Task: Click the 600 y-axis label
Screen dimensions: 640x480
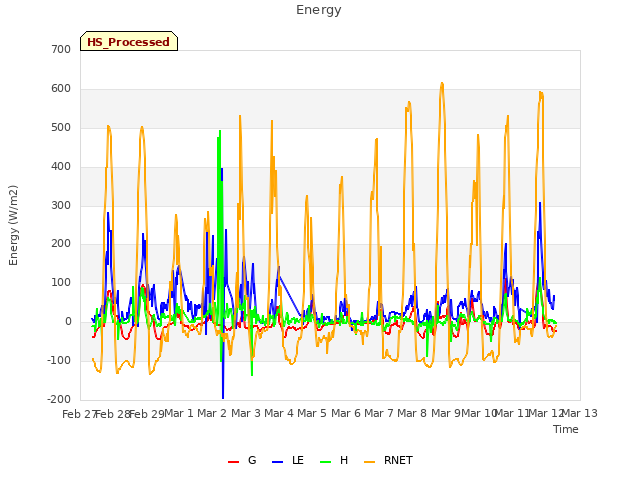Action: click(x=61, y=89)
